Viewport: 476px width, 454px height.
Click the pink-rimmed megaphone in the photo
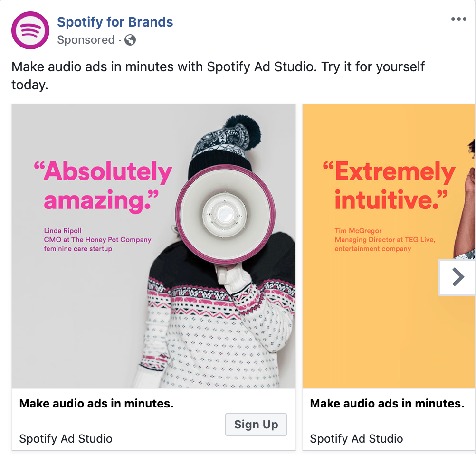225,214
